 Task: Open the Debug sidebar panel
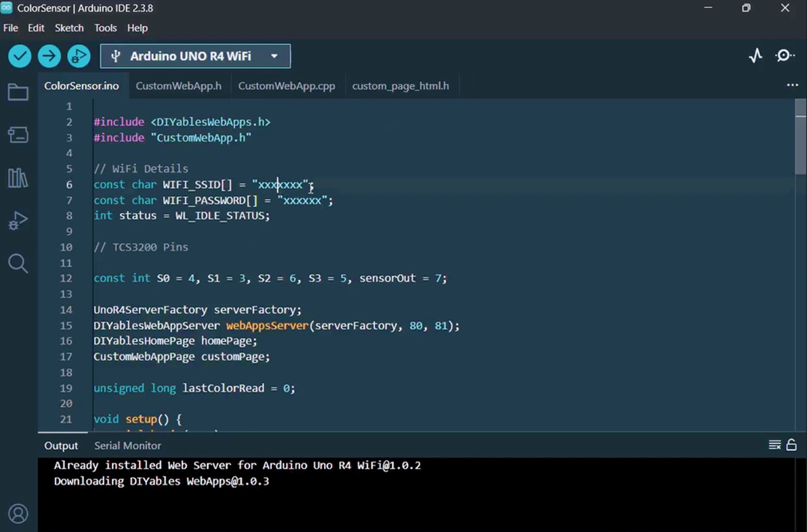pos(18,221)
